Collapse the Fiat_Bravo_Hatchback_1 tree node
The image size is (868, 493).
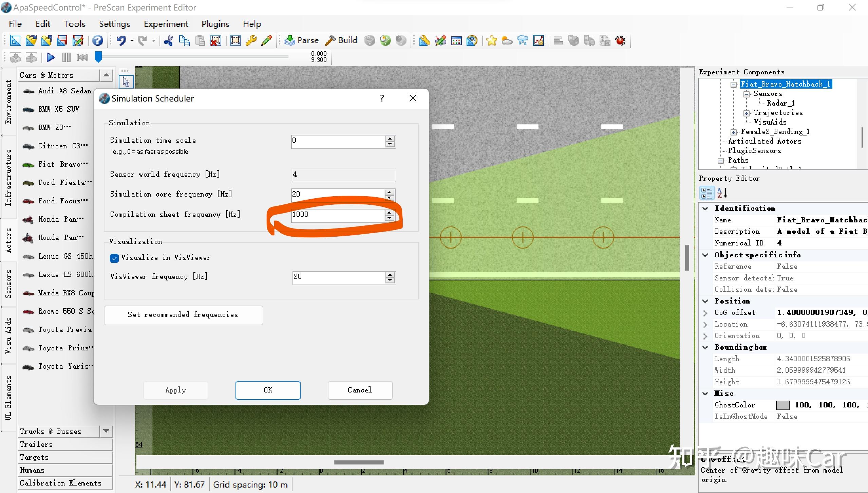734,84
